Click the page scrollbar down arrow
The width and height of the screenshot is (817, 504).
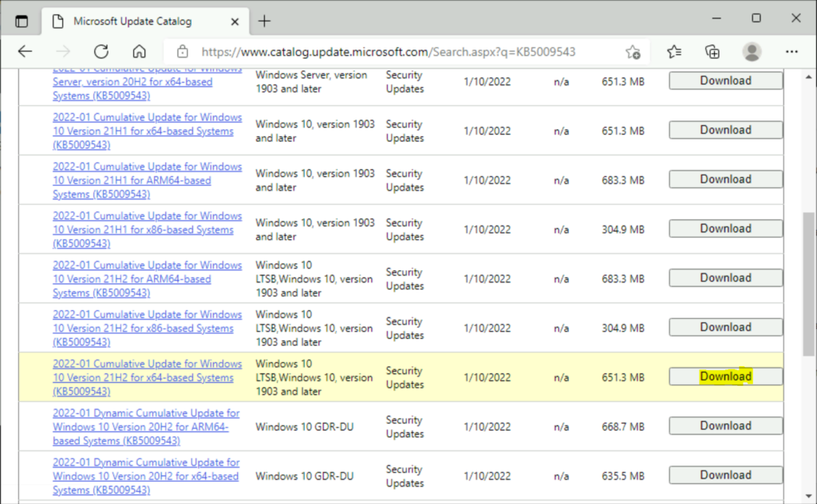point(809,496)
